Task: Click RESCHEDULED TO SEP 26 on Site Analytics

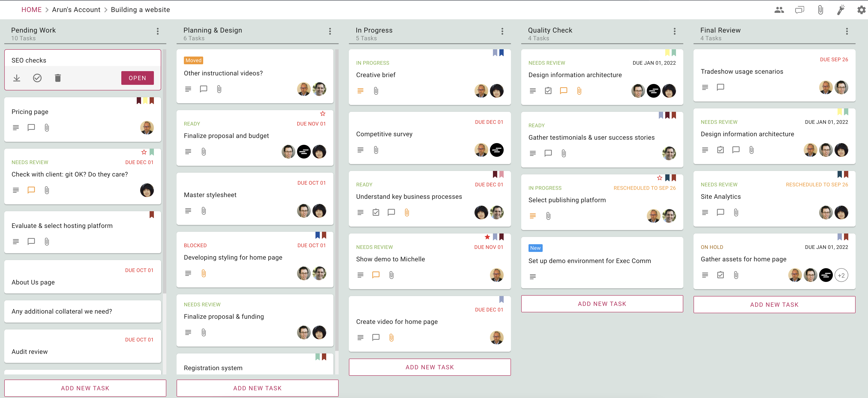Action: (817, 184)
